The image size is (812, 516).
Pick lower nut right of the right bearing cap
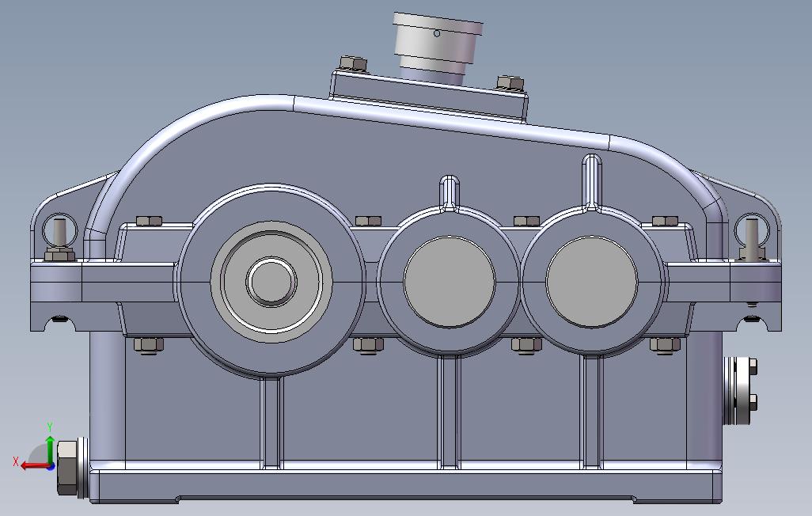pyautogui.click(x=665, y=345)
